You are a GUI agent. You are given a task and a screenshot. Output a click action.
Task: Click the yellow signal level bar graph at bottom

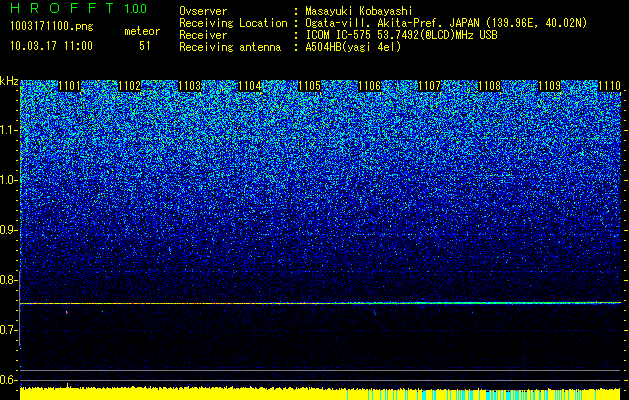pos(320,394)
